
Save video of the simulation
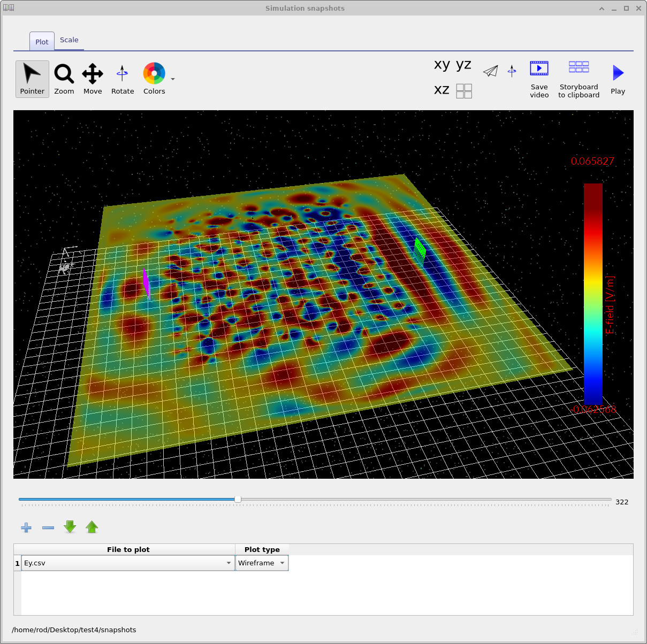539,79
